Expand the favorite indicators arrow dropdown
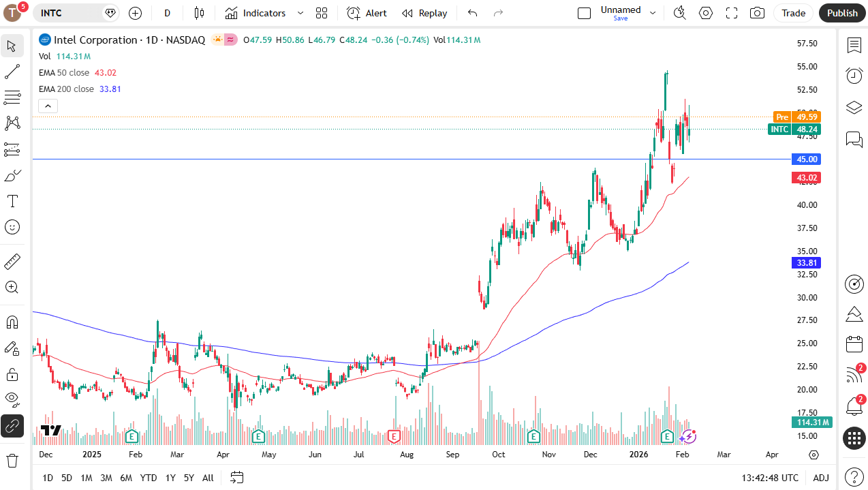 coord(300,13)
